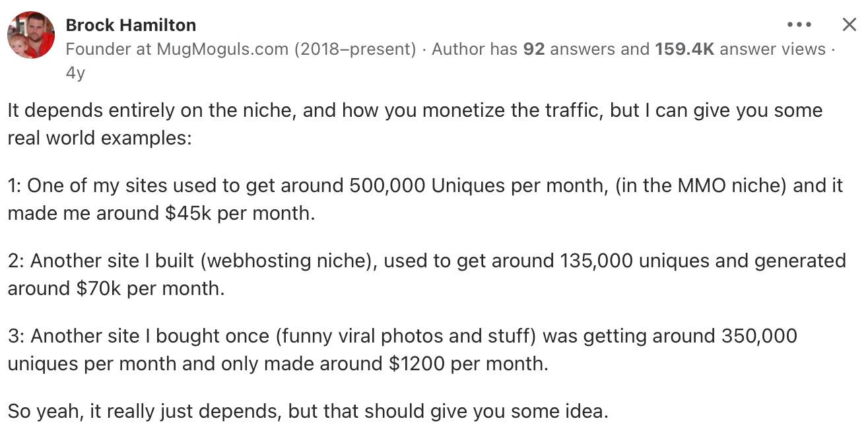The height and width of the screenshot is (429, 868).
Task: Dismiss the answer with the X icon
Action: pos(850,25)
